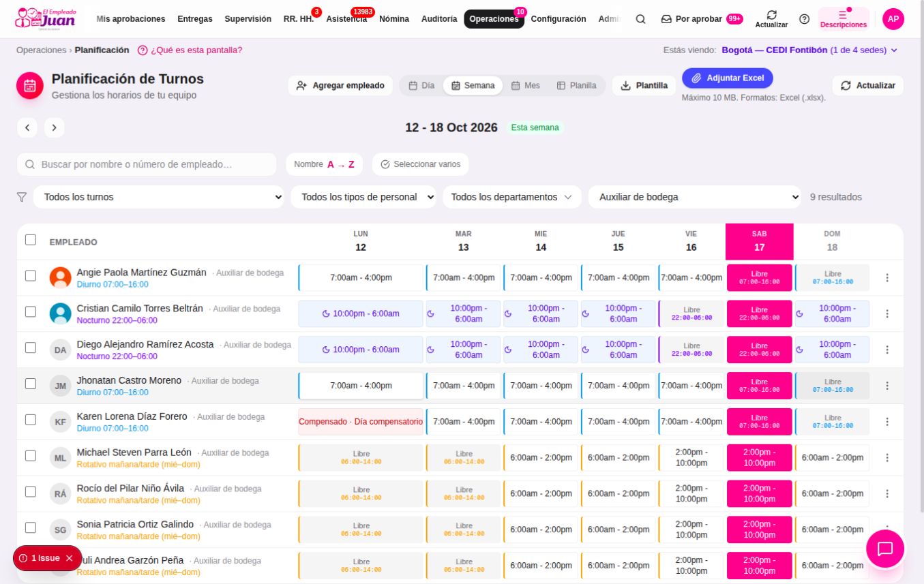The image size is (924, 584).
Task: Open Todos los tipos de personal dropdown
Action: tap(364, 197)
